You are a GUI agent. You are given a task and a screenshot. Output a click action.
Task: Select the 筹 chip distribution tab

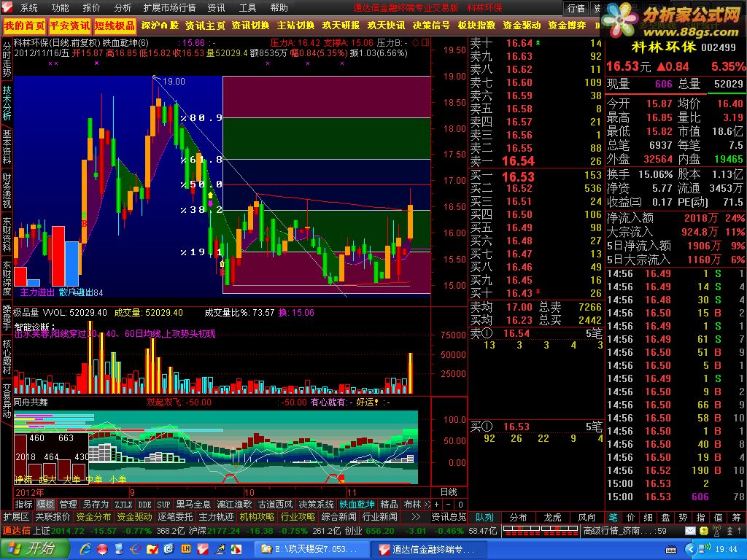(737, 517)
